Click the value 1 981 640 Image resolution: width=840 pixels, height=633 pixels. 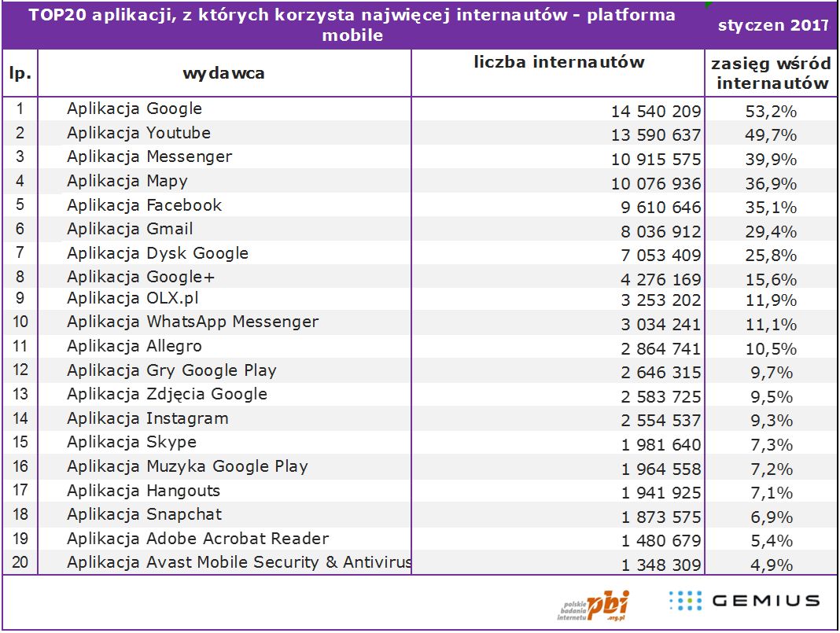[661, 445]
